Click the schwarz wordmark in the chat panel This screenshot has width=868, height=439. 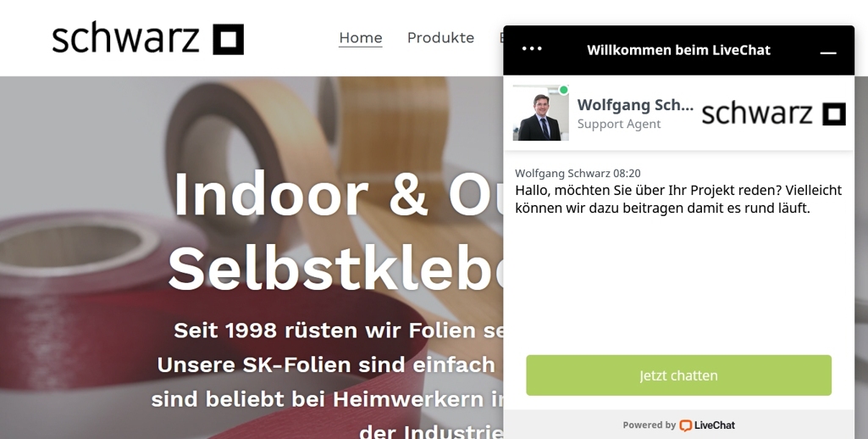pos(757,114)
